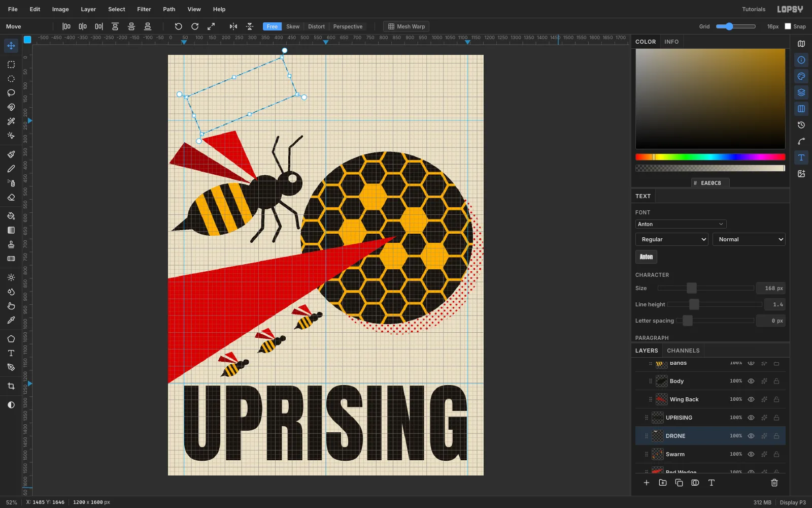Screen dimensions: 812x508
Task: Click the hue spectrum slider
Action: point(710,157)
